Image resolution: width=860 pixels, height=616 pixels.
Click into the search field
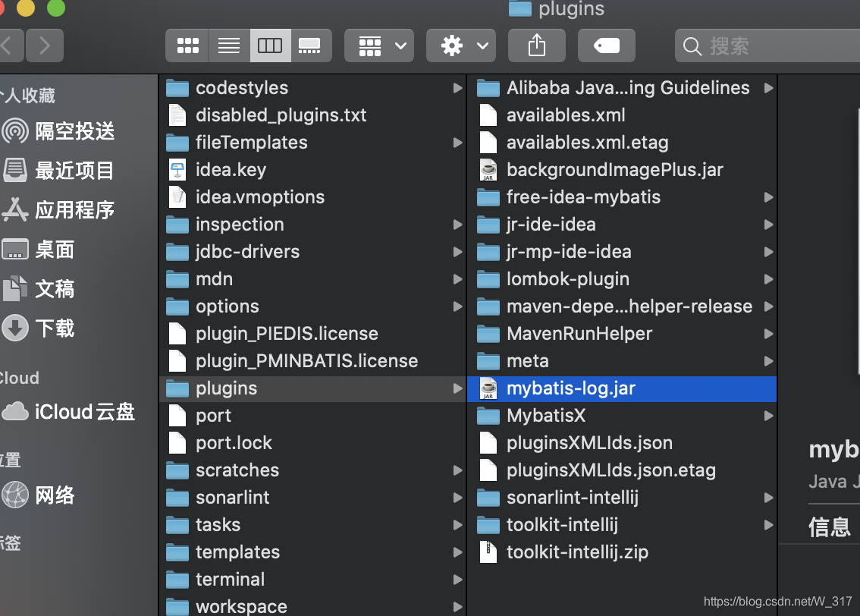(x=767, y=46)
